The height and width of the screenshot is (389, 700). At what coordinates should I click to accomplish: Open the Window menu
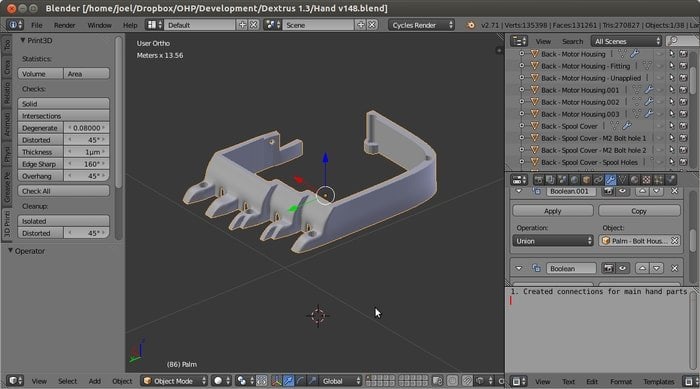99,25
